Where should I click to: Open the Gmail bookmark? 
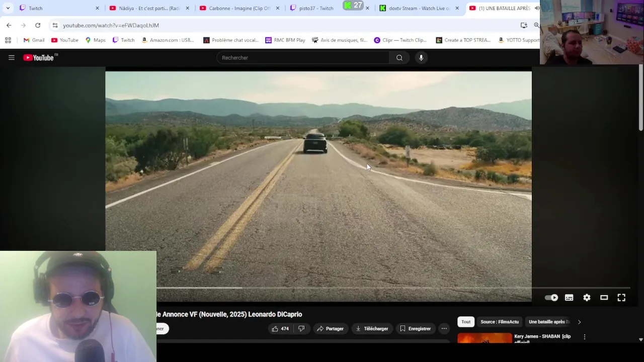34,40
